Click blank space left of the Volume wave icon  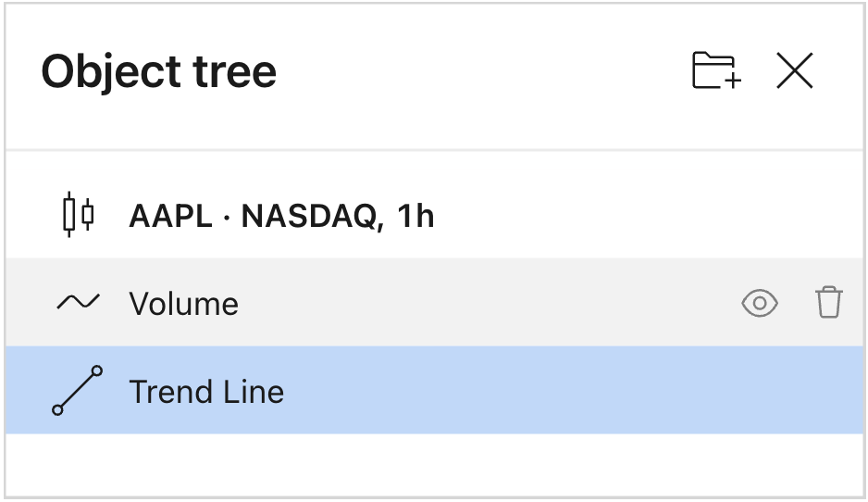28,303
